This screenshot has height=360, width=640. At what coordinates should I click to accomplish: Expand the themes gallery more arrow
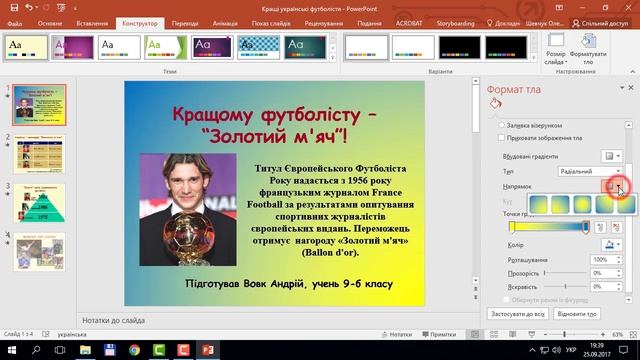(x=333, y=58)
